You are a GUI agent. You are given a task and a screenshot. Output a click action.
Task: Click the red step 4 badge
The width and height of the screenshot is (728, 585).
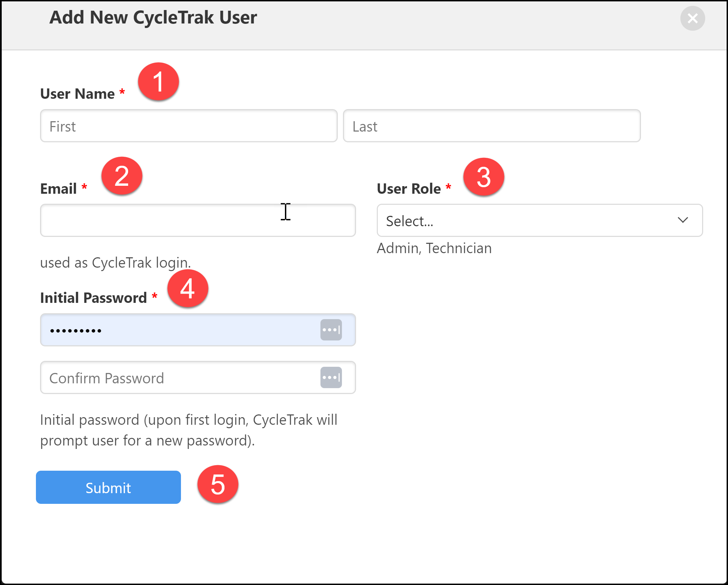click(188, 288)
